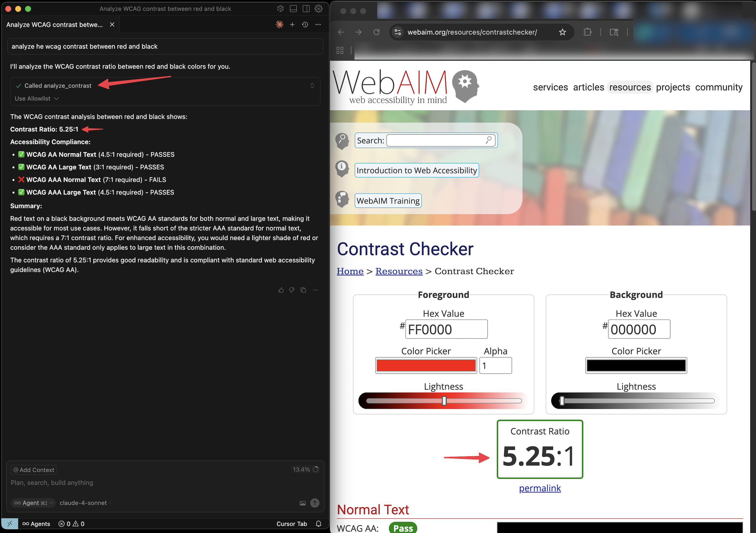Open the permalink below the Contrast Ratio
This screenshot has width=756, height=533.
[x=540, y=488]
